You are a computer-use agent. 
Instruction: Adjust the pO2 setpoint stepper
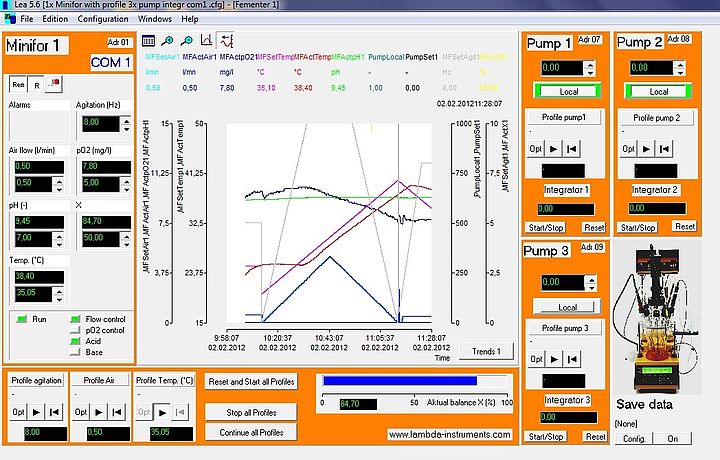tap(126, 185)
